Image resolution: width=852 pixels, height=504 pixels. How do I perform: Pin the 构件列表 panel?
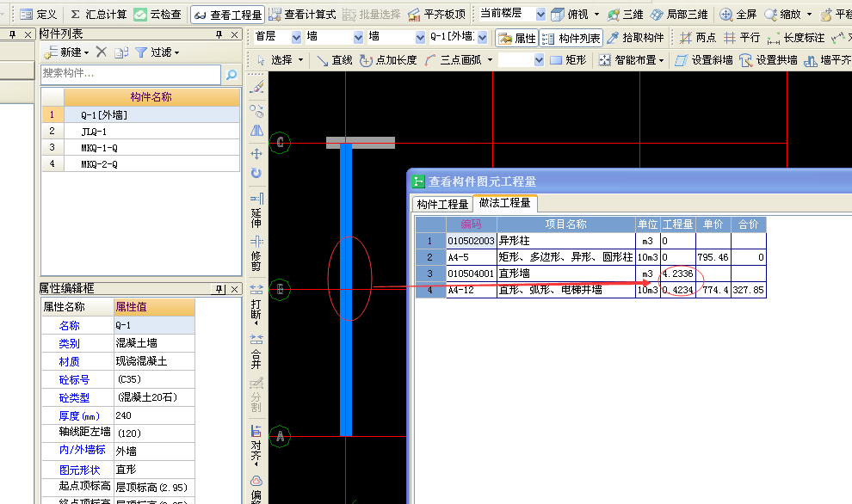(219, 34)
